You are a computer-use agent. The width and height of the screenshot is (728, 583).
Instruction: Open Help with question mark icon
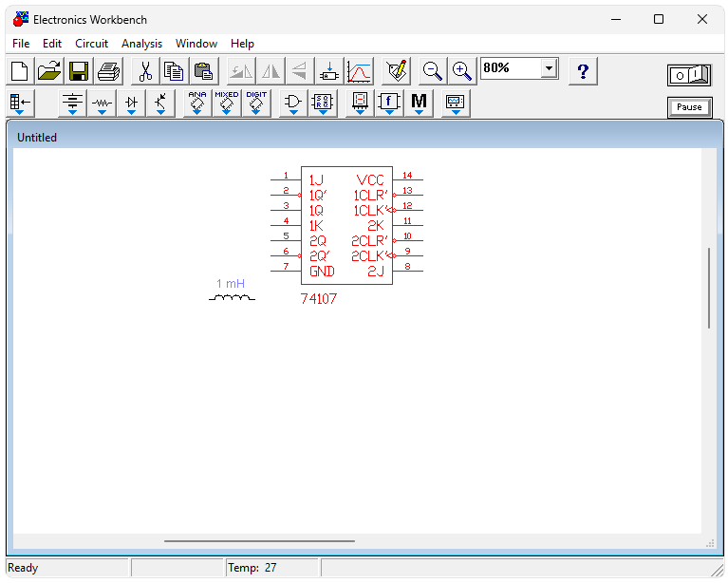pyautogui.click(x=583, y=71)
